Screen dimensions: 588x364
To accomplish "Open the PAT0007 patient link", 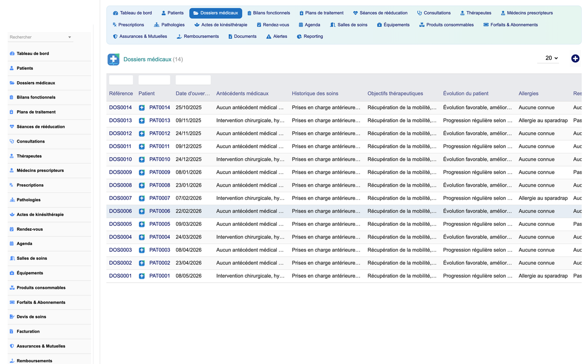I will [x=160, y=198].
